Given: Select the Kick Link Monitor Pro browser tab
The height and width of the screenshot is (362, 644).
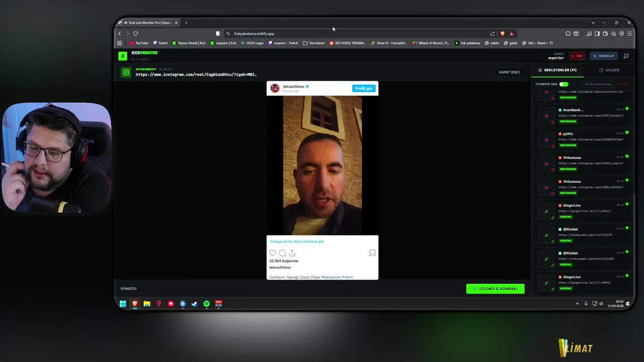Looking at the screenshot, I should coord(148,23).
